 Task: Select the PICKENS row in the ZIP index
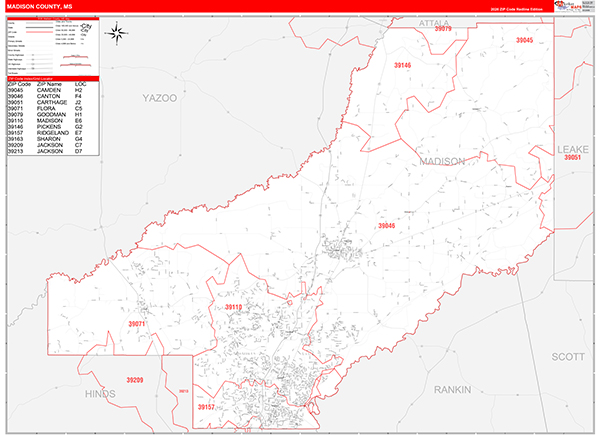45,127
